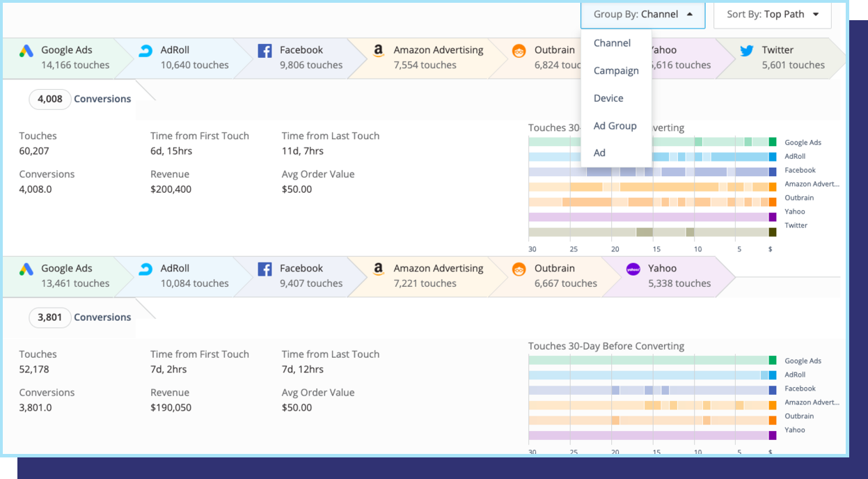The width and height of the screenshot is (868, 479).
Task: Click the Facebook swatch in the upper chart legend
Action: tap(773, 171)
